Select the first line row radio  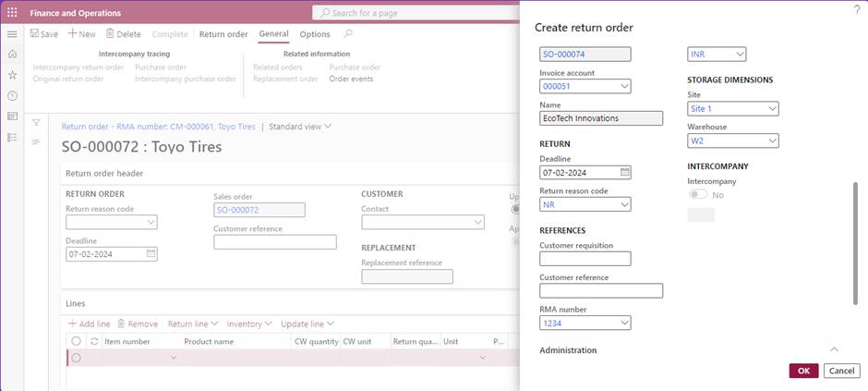77,358
